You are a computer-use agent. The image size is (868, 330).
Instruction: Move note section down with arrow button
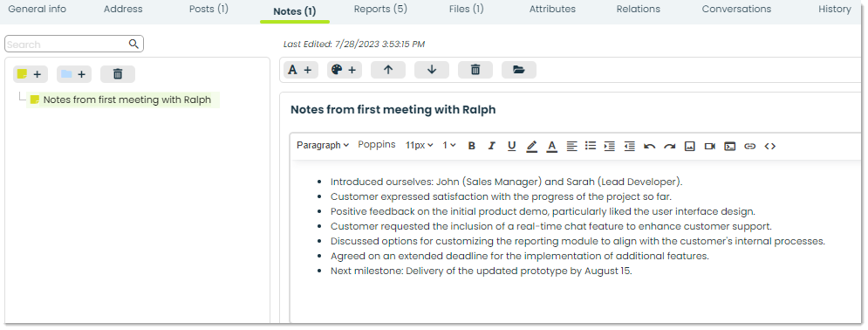coord(432,70)
